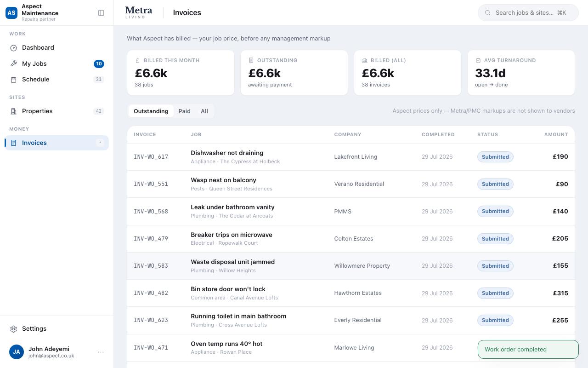Click the Billed This Month card
The width and height of the screenshot is (588, 368).
(181, 73)
